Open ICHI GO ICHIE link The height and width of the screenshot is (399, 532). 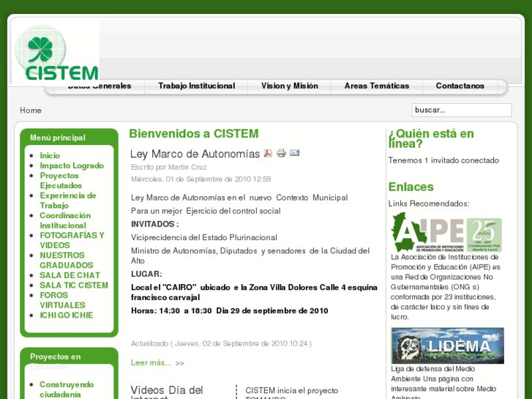(x=66, y=315)
